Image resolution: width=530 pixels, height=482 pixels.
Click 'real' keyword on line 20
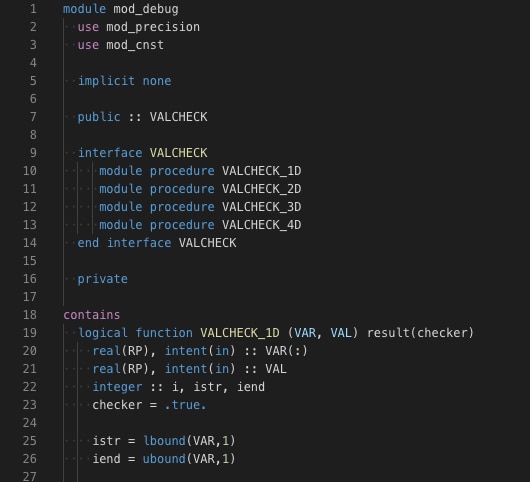[x=106, y=351]
